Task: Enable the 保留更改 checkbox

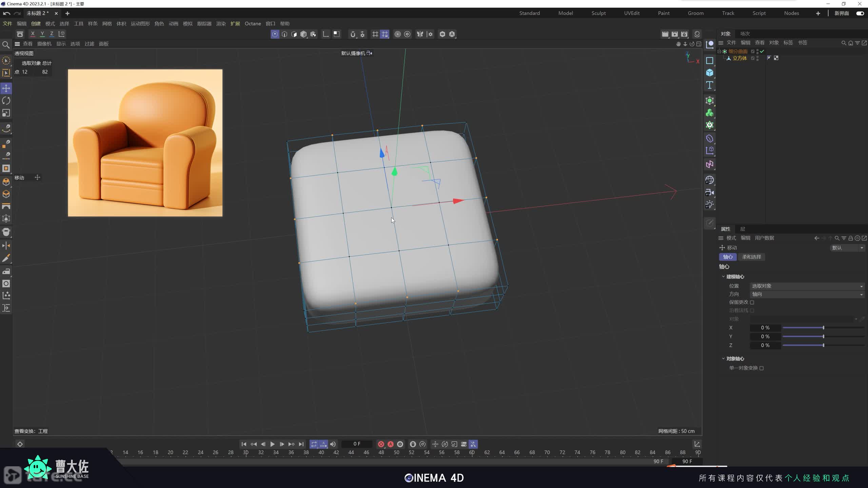Action: tap(752, 302)
